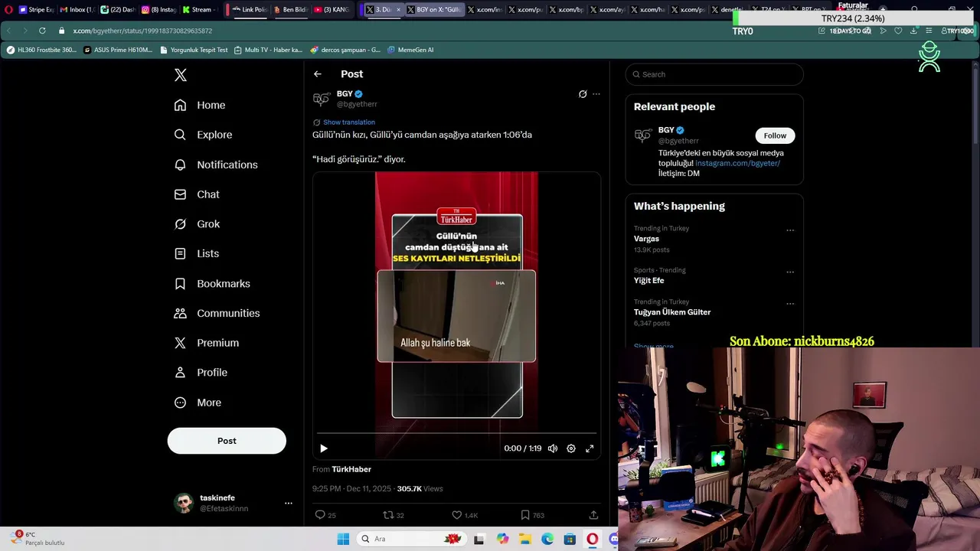This screenshot has width=980, height=551.
Task: Open the BGY avatar on the post
Action: point(322,99)
